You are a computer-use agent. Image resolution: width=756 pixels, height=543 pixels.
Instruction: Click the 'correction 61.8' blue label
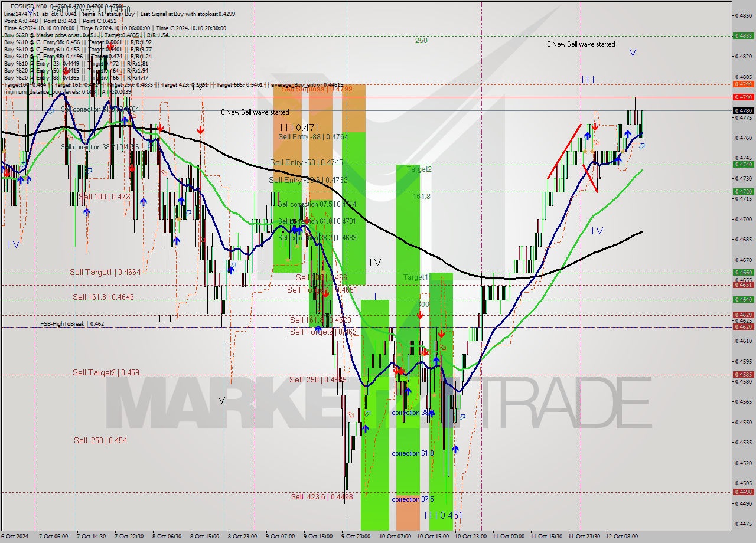coord(413,453)
